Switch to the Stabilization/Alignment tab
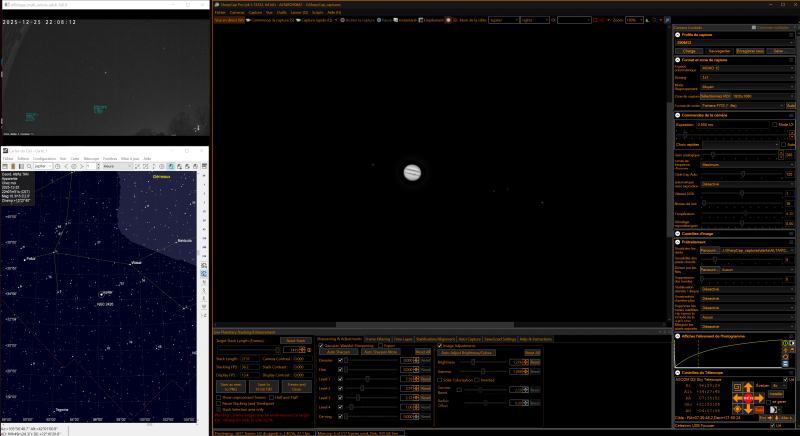 pyautogui.click(x=435, y=339)
